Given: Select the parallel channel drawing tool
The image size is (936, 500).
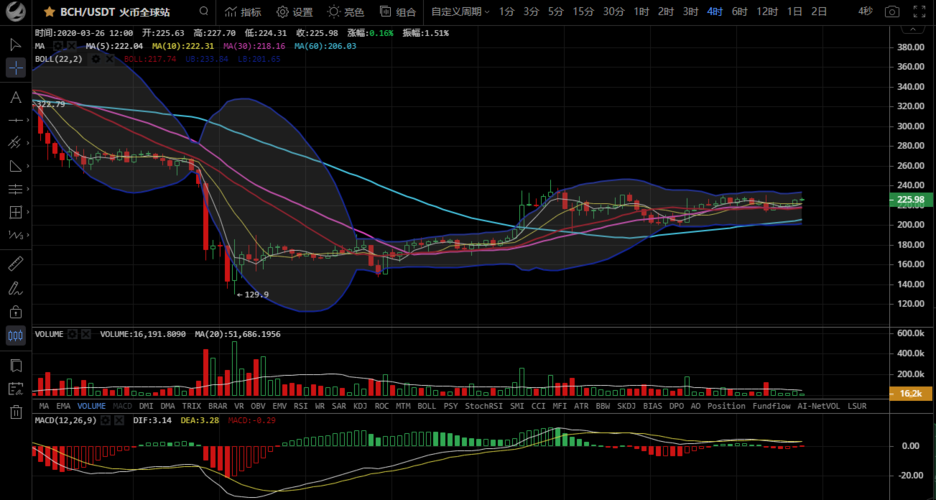Looking at the screenshot, I should tap(15, 143).
